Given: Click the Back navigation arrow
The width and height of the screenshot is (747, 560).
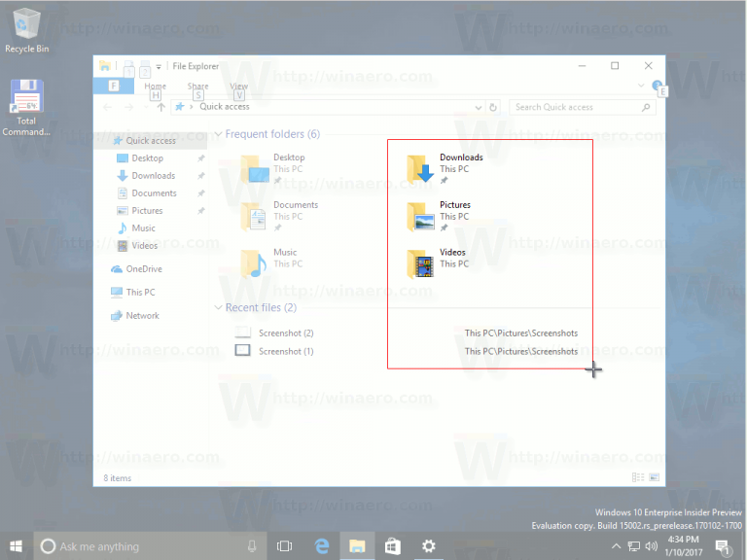Looking at the screenshot, I should pos(108,107).
